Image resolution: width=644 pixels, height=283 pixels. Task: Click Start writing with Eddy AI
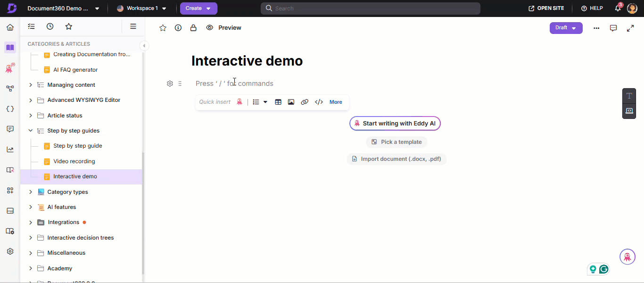pos(395,124)
